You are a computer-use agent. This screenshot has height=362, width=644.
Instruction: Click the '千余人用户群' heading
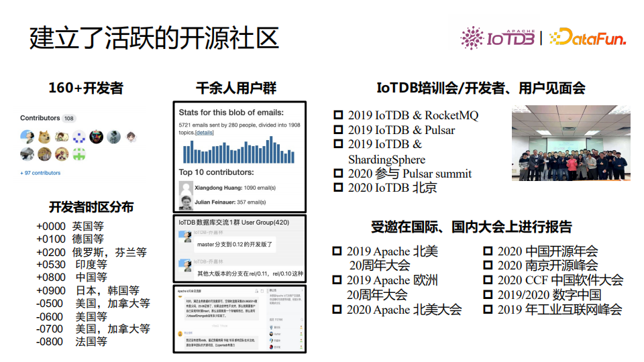point(236,88)
